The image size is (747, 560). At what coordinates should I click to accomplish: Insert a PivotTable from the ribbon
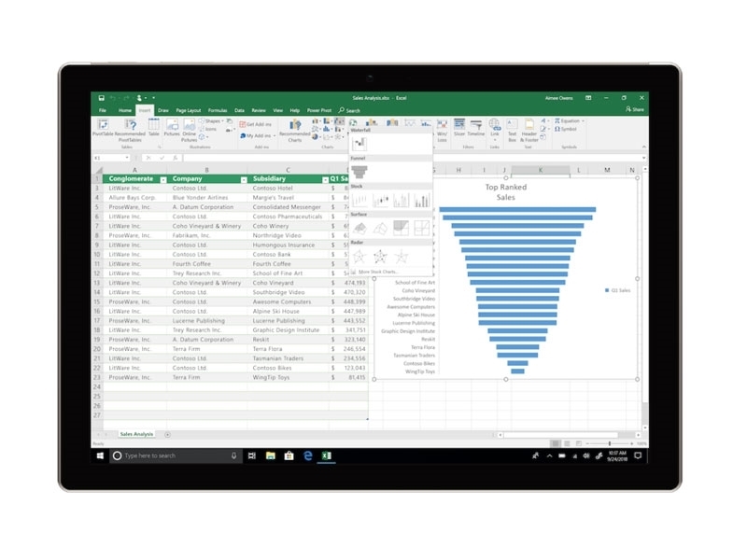tap(103, 128)
